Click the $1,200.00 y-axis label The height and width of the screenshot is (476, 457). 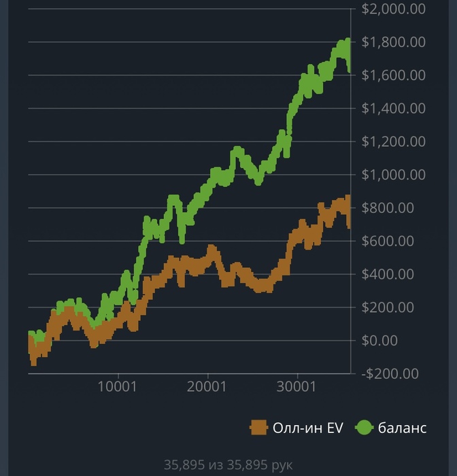point(394,141)
